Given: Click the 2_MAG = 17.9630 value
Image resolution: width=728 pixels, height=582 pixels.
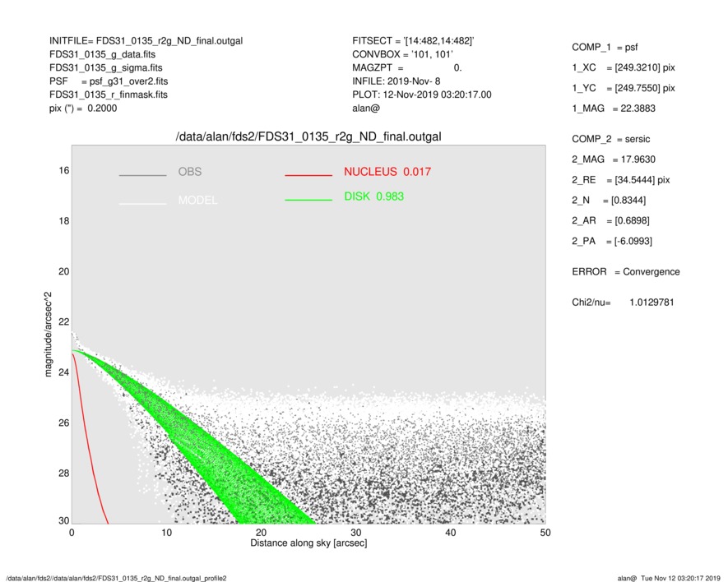Looking at the screenshot, I should [x=614, y=159].
